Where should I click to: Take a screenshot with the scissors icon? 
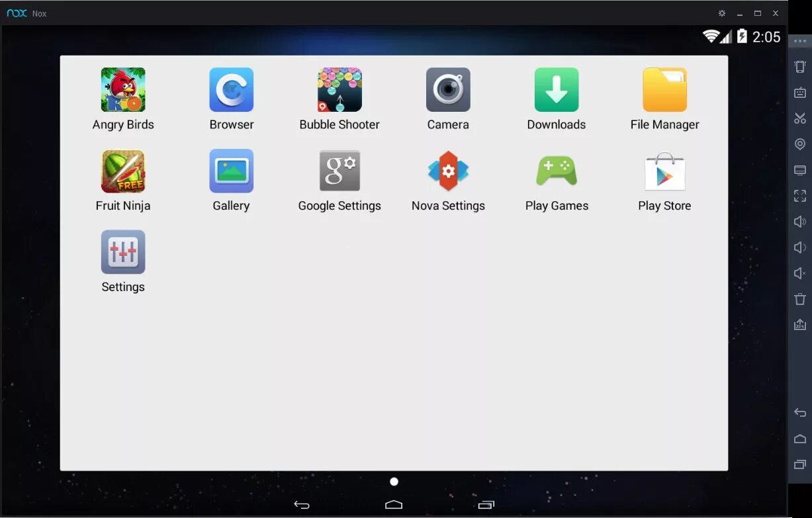click(800, 118)
